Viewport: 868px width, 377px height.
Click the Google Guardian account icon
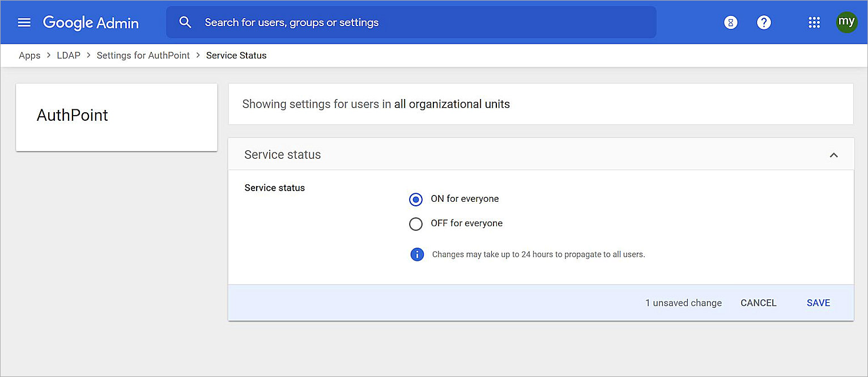click(730, 22)
